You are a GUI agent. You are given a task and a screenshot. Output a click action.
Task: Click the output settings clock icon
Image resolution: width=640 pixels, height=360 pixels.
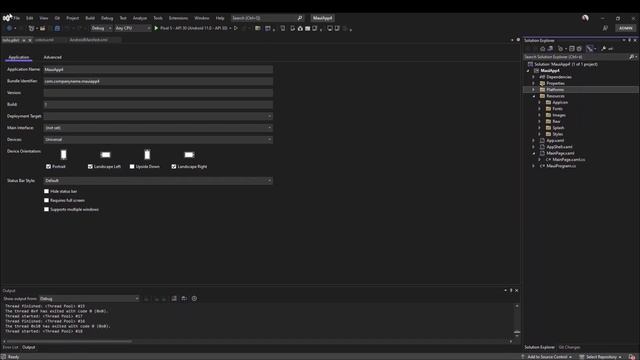click(194, 298)
